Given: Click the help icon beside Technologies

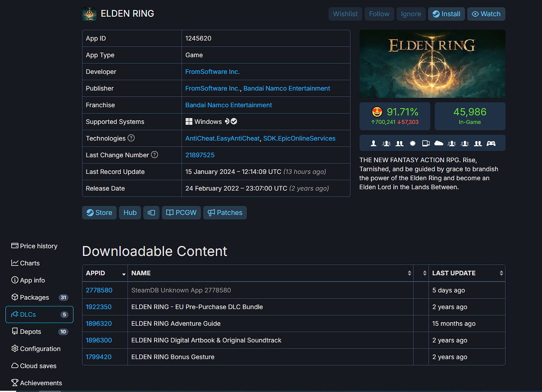Looking at the screenshot, I should click(131, 138).
